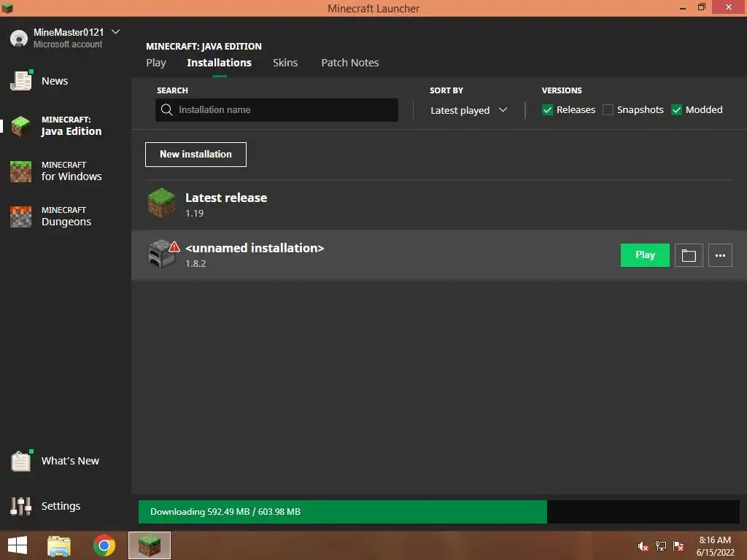Open the News section newspaper icon
This screenshot has width=747, height=560.
pos(21,81)
